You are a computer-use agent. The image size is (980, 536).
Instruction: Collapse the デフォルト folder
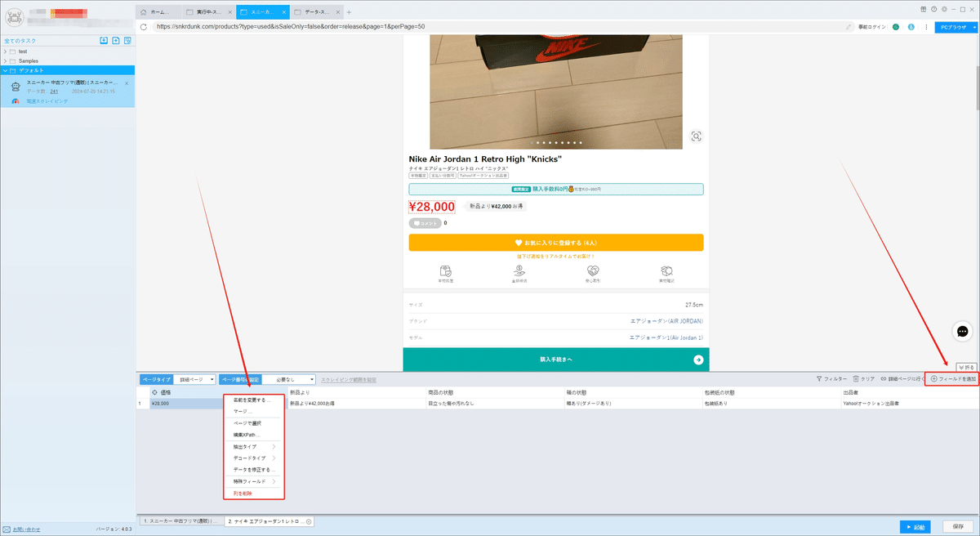[x=5, y=70]
